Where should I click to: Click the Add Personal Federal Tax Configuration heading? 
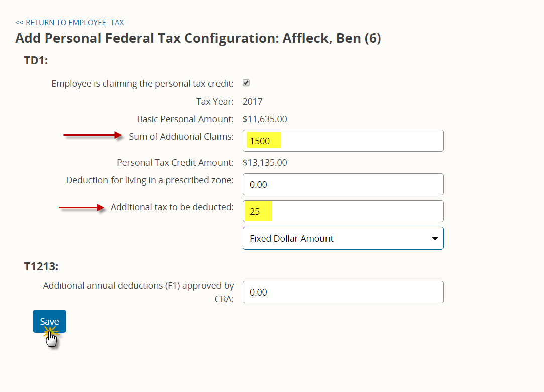(198, 38)
